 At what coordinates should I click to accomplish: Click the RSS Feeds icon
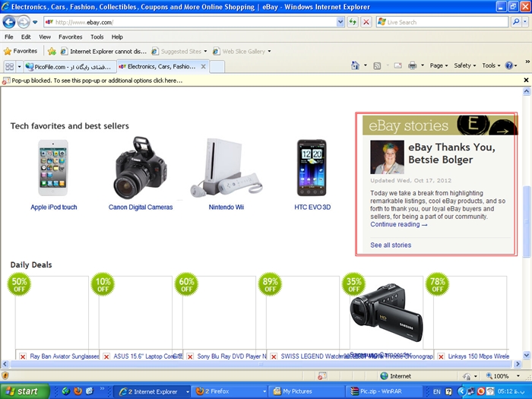pyautogui.click(x=377, y=66)
